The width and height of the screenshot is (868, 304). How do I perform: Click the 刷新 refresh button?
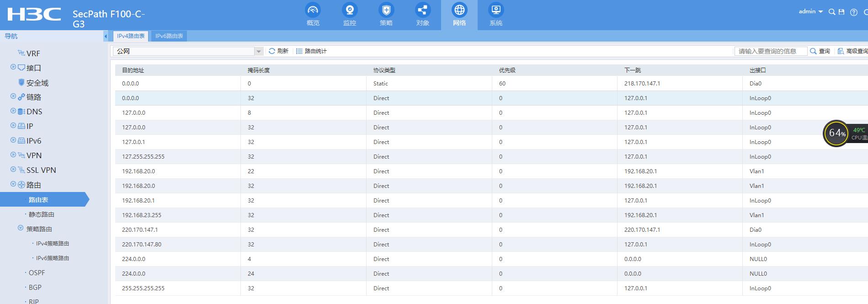[278, 51]
